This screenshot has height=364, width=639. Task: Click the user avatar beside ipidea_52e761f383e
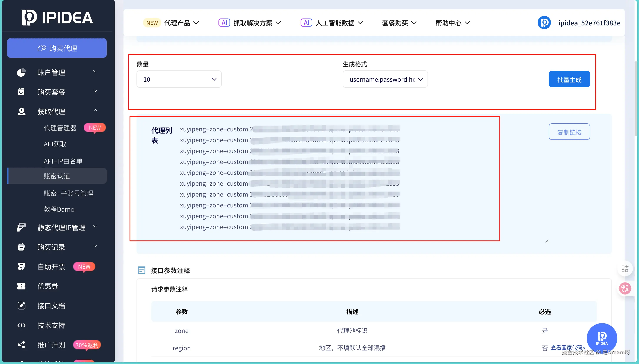pos(544,23)
